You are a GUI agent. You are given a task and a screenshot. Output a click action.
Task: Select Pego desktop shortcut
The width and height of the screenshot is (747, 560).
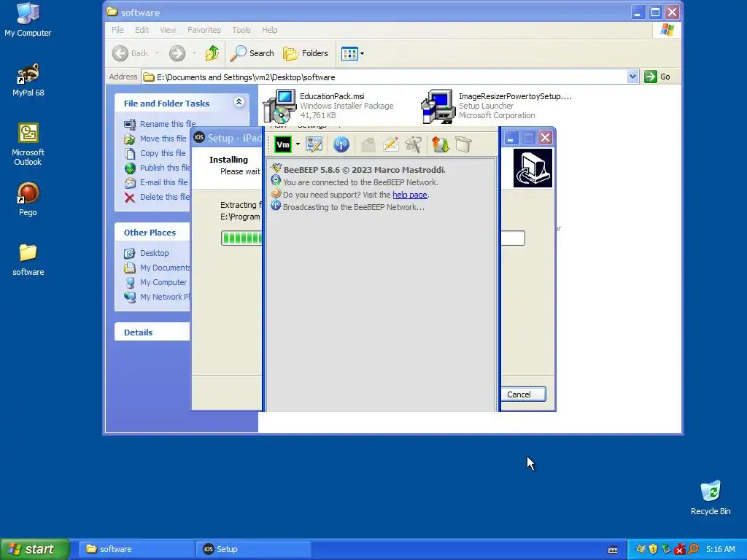click(x=28, y=200)
